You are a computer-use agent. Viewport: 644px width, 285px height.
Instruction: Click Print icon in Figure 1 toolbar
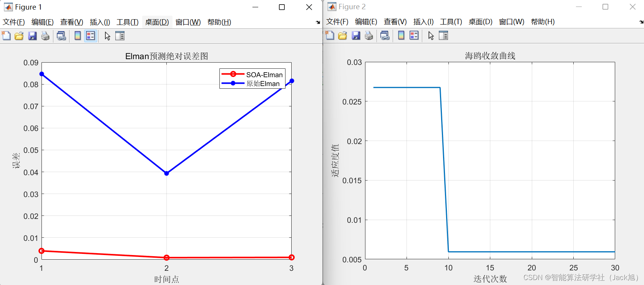[x=45, y=36]
